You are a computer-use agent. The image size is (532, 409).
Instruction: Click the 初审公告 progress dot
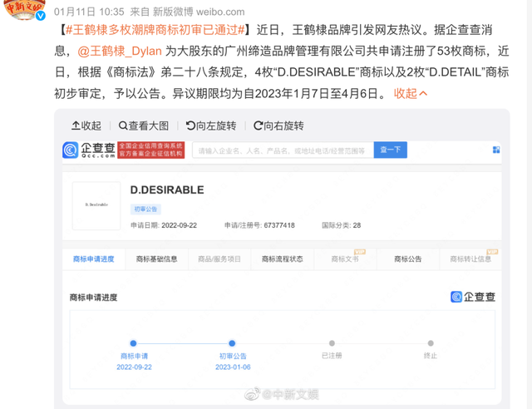pos(232,343)
